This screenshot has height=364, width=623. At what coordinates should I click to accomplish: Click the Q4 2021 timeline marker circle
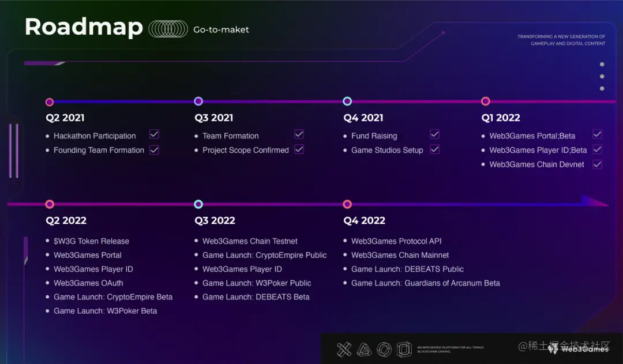click(x=347, y=102)
